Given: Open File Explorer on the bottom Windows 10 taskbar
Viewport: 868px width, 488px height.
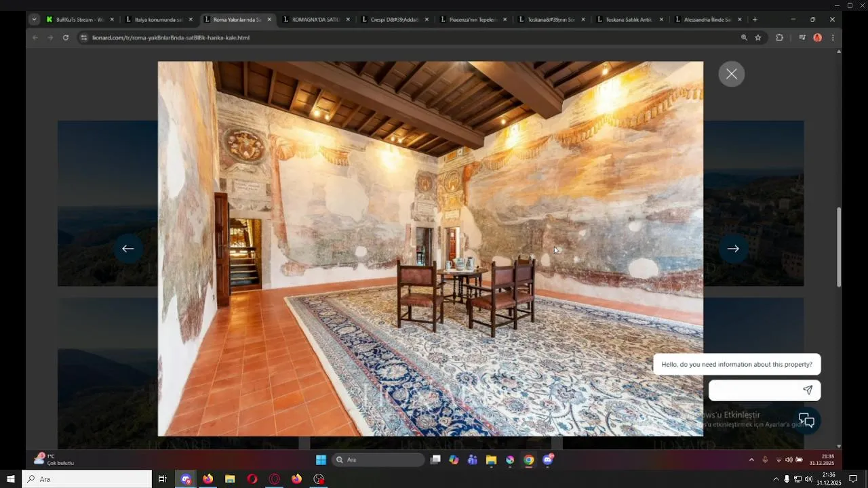Looking at the screenshot, I should click(x=230, y=479).
